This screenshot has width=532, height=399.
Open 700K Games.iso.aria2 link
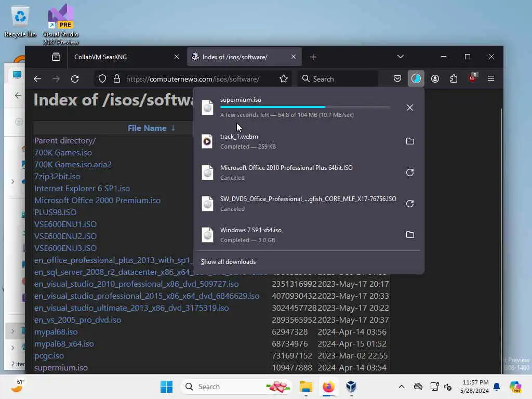point(73,165)
